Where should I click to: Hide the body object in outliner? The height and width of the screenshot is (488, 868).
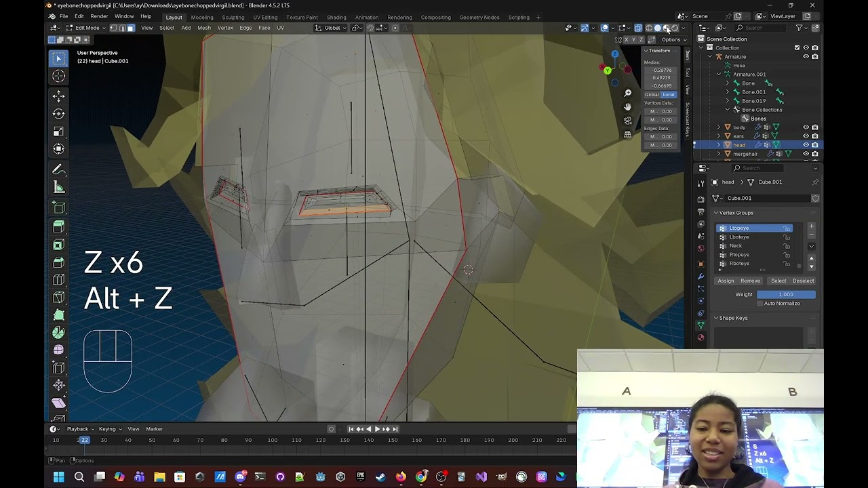806,127
